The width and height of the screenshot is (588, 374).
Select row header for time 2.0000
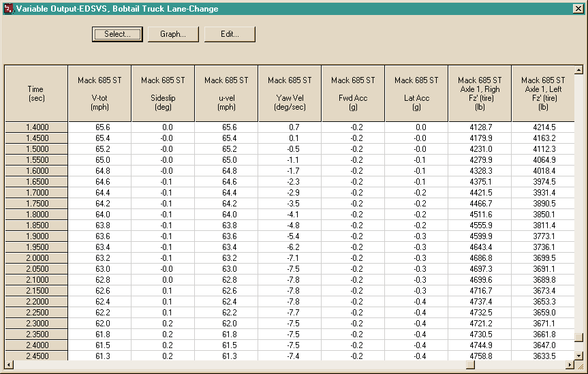click(x=36, y=258)
